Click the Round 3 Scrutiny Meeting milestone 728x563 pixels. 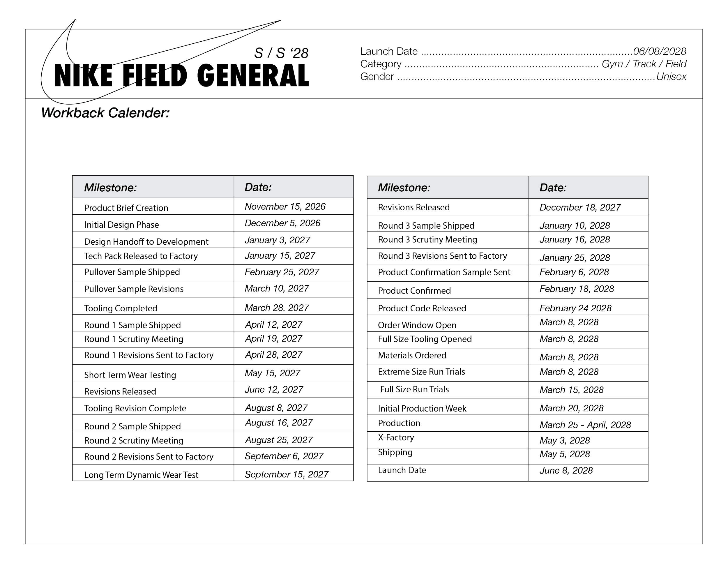[427, 240]
